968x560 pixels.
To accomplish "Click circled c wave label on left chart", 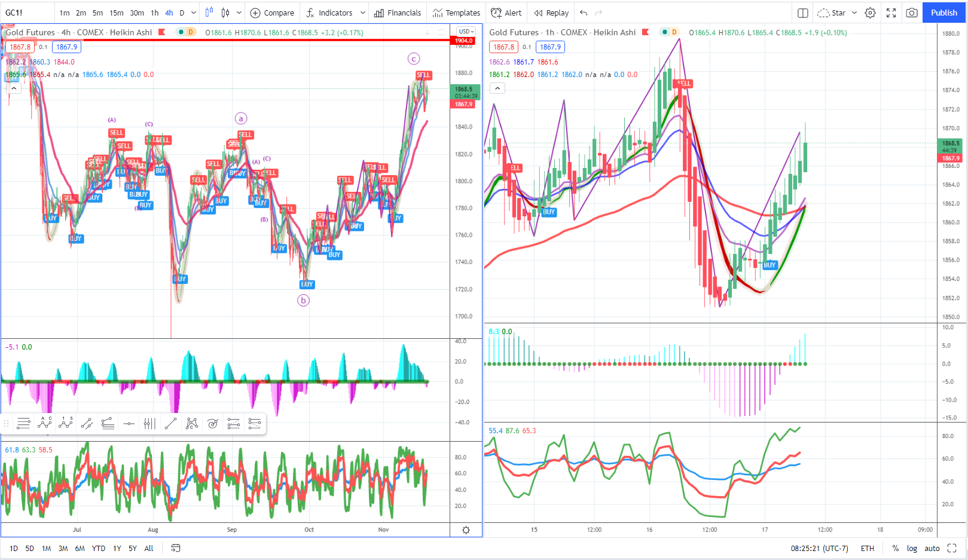I will [414, 59].
